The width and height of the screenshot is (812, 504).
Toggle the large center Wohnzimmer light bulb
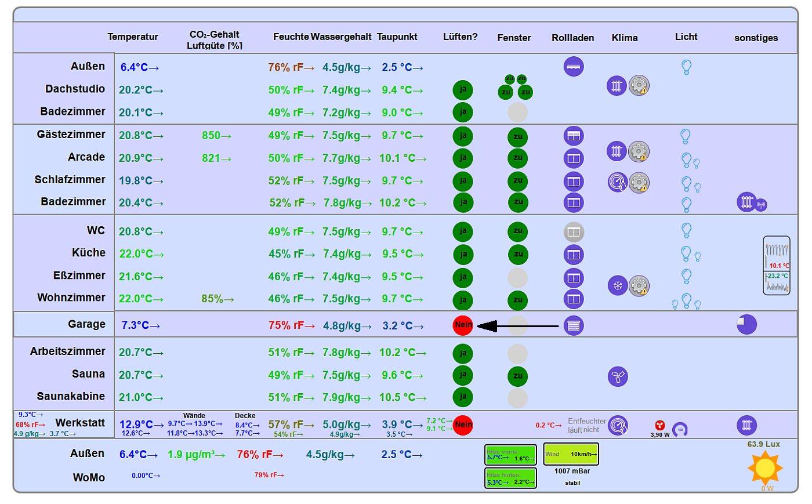click(687, 300)
